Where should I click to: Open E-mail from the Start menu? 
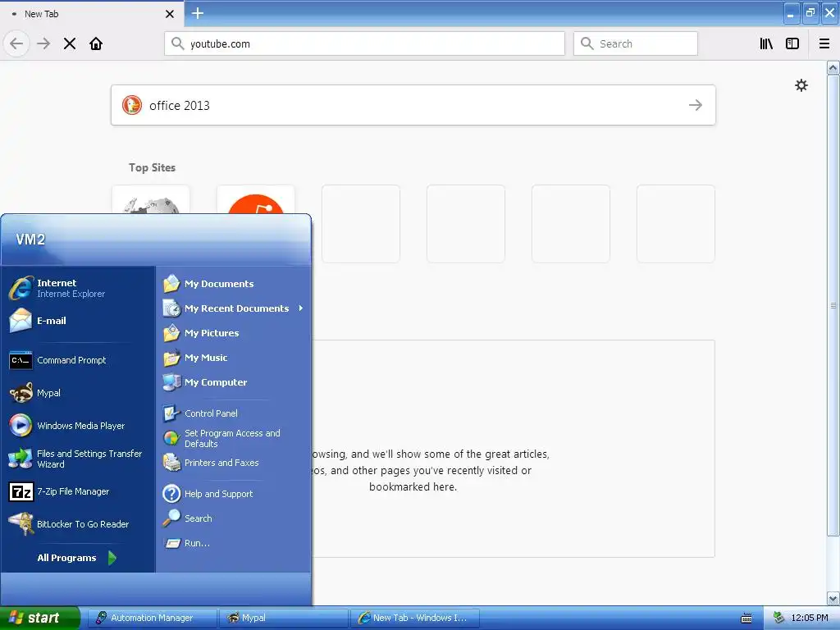click(78, 321)
